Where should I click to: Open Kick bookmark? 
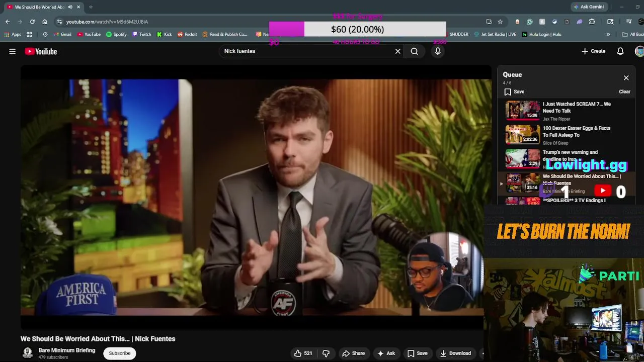(165, 35)
